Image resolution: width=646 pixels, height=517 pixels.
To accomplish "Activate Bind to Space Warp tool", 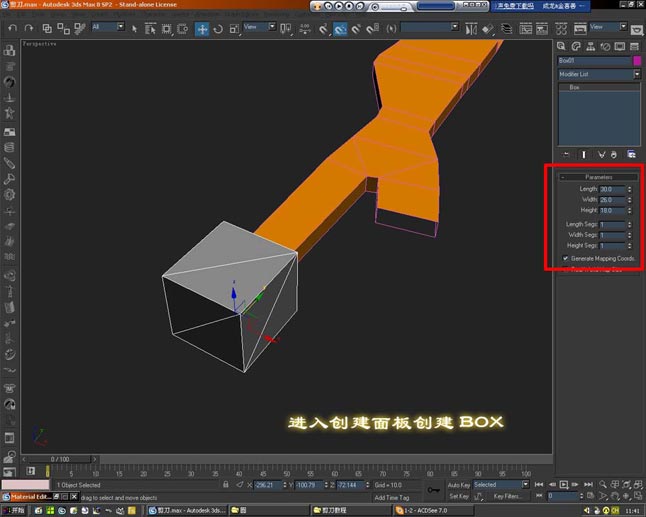I will coord(80,28).
